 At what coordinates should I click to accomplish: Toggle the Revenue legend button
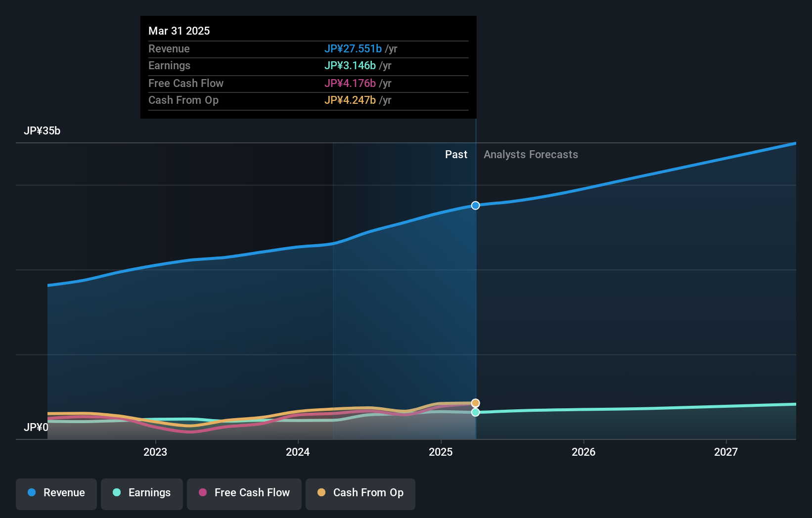[x=56, y=494]
